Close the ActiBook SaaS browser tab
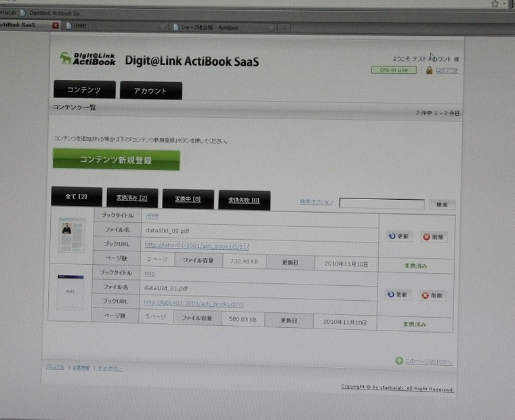Screen dimensions: 515x420 click(x=56, y=25)
